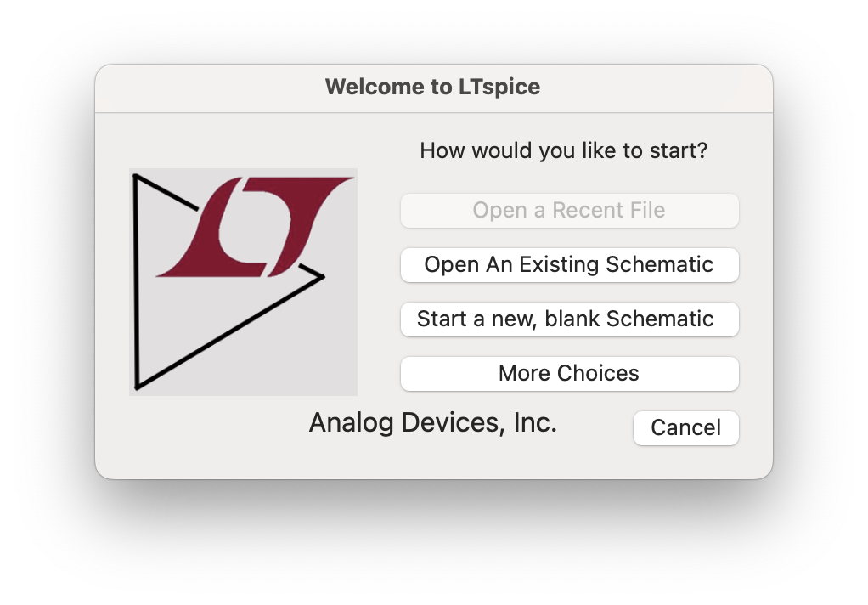The height and width of the screenshot is (605, 868).
Task: Click the word "Schematic" in the blank Schematic button
Action: point(660,319)
